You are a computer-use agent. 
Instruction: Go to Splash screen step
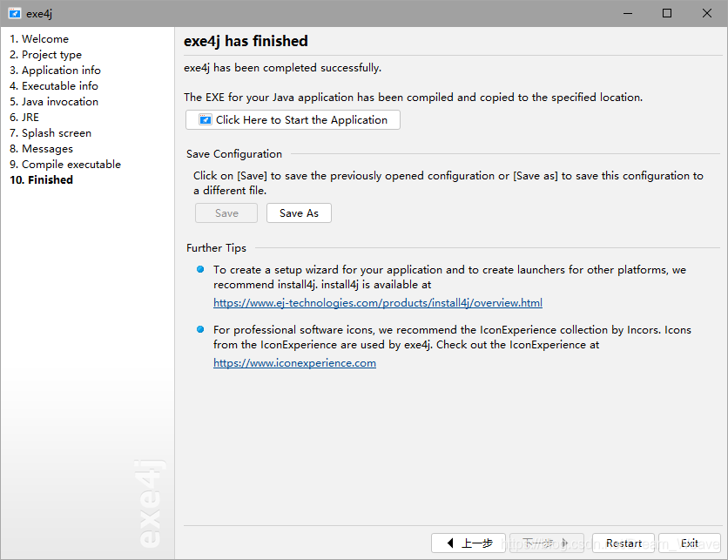51,133
